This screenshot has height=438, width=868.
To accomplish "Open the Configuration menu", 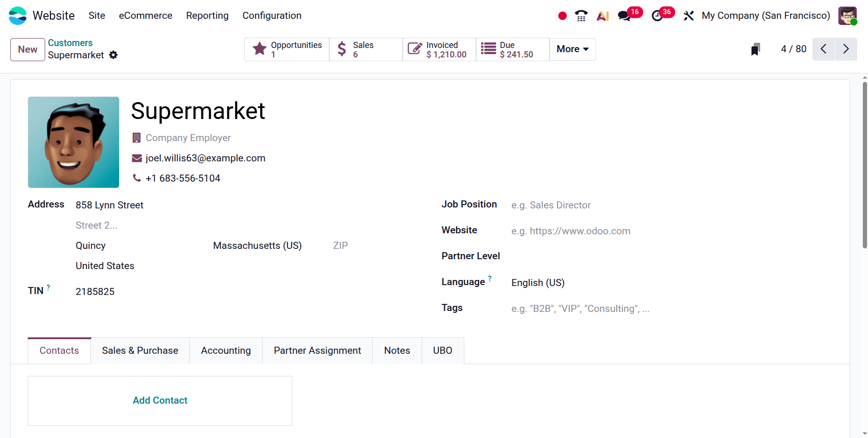I will coord(272,16).
